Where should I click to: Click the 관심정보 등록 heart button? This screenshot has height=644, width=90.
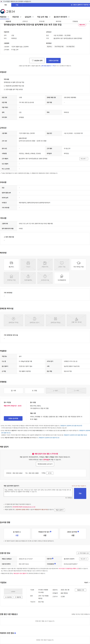pos(37,61)
